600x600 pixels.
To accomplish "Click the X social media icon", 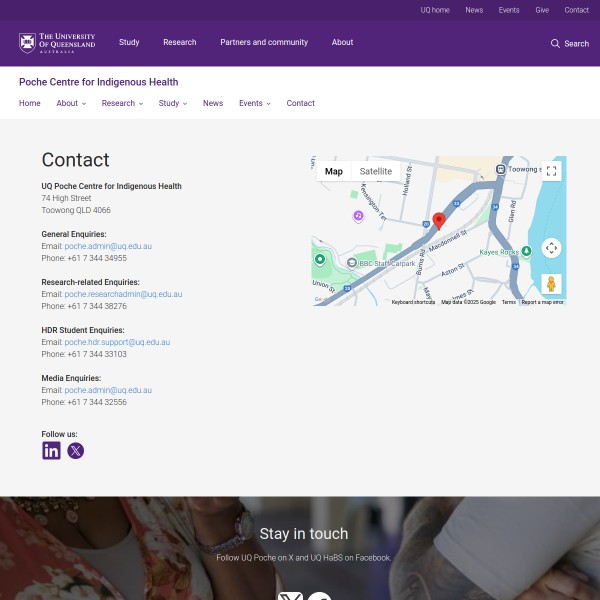I will pyautogui.click(x=75, y=451).
